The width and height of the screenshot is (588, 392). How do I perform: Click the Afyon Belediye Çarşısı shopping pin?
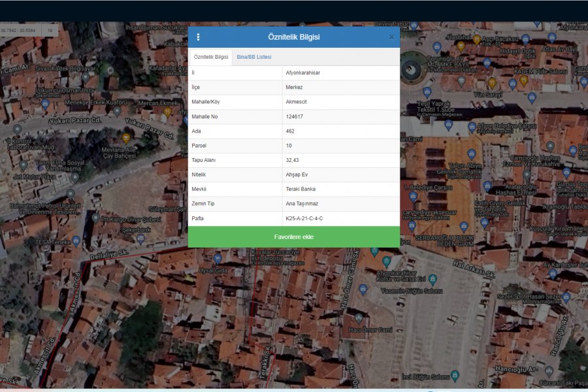coord(472,127)
